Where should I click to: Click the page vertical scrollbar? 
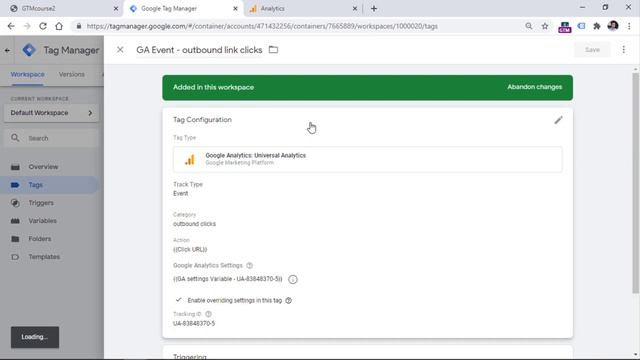(635, 183)
